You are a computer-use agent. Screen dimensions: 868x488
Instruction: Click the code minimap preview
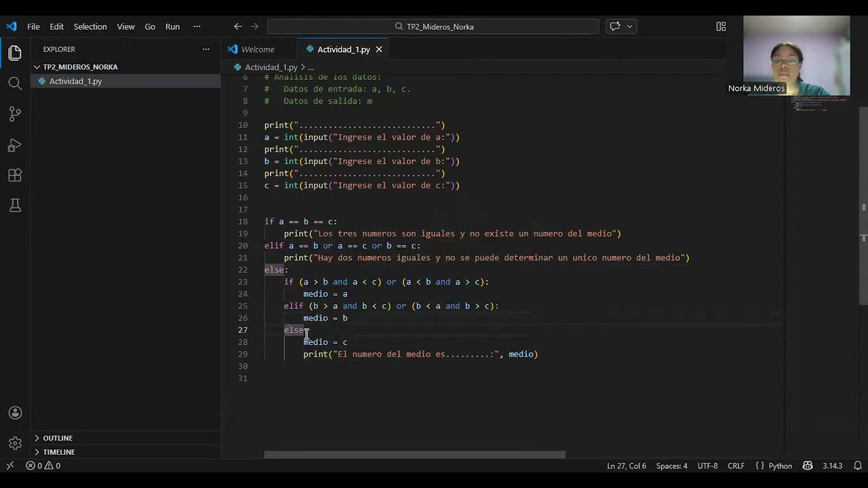821,104
